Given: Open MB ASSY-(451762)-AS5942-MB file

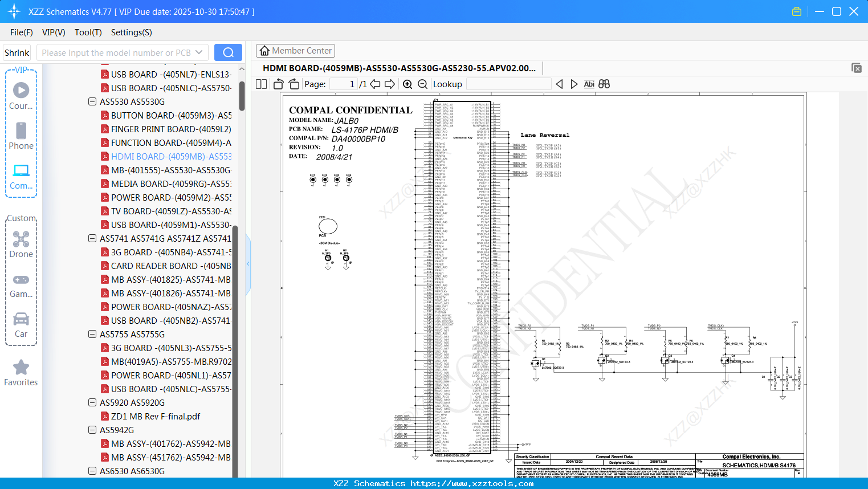Looking at the screenshot, I should pos(171,457).
